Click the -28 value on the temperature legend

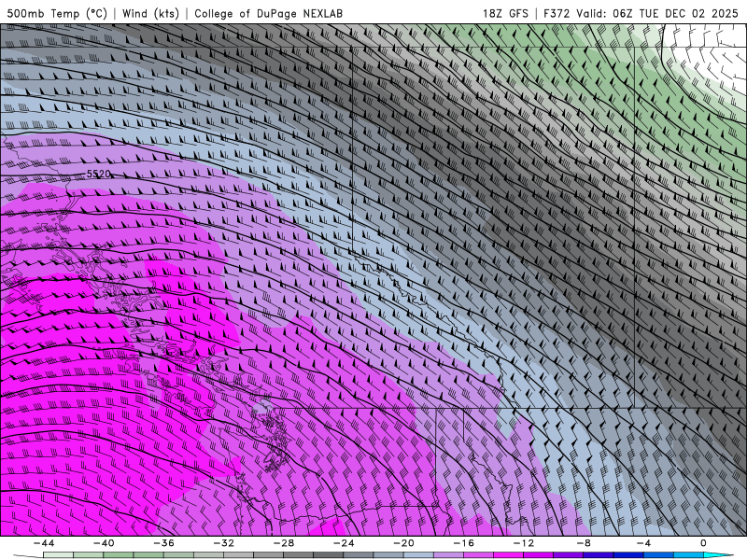point(284,543)
